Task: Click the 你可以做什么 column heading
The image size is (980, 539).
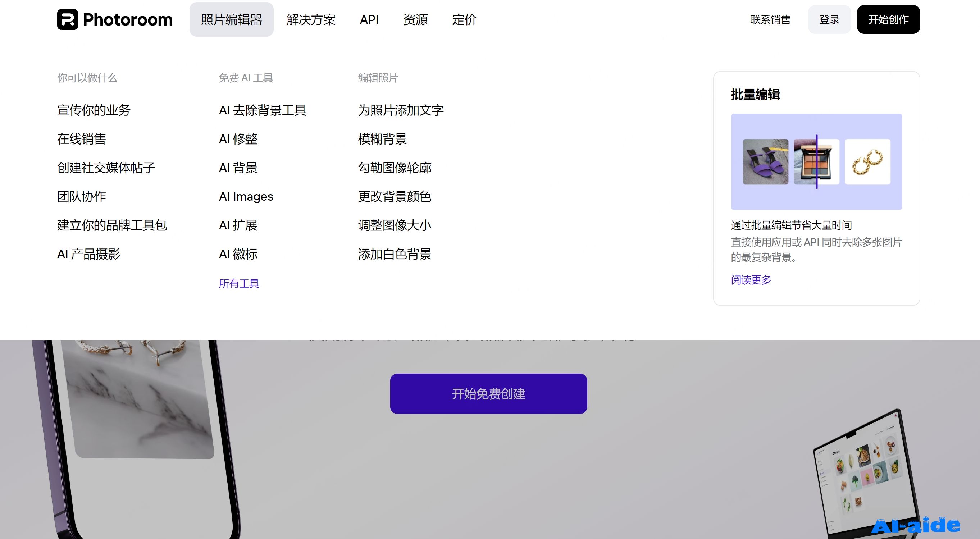Action: (87, 78)
